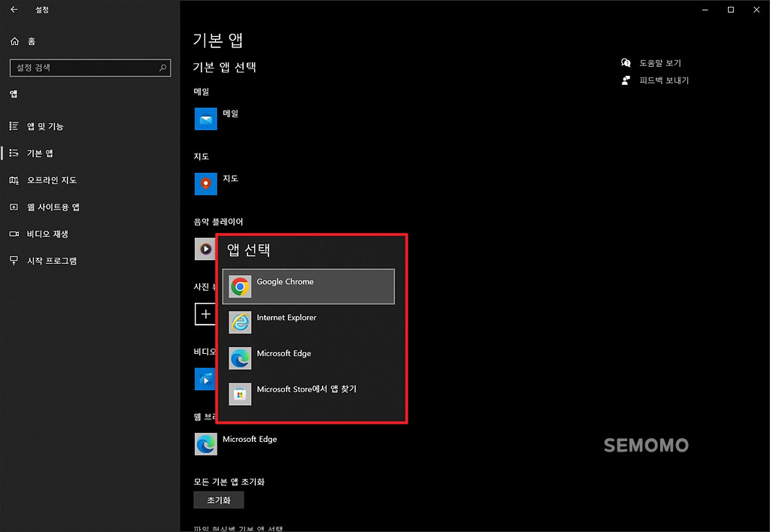
Task: Click the search magnifier icon
Action: click(x=162, y=68)
